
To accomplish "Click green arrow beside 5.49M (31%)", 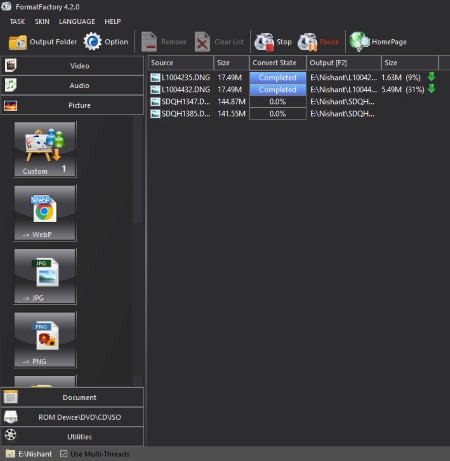I will (x=432, y=89).
